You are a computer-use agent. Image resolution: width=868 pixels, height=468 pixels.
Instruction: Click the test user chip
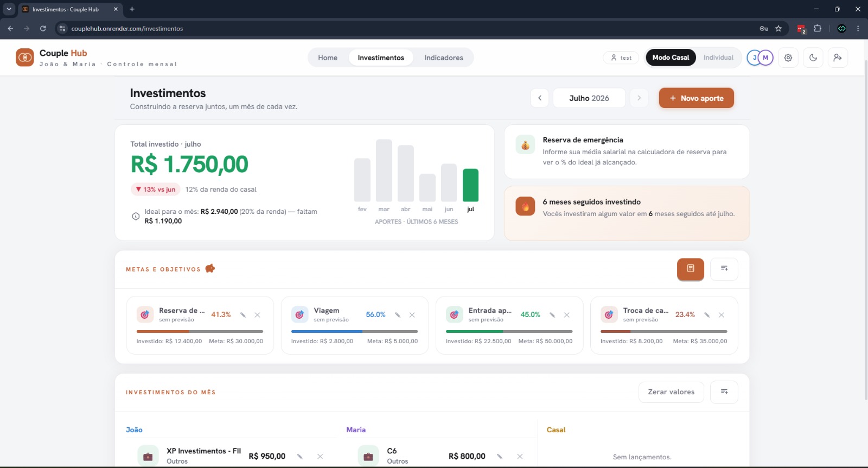tap(621, 58)
